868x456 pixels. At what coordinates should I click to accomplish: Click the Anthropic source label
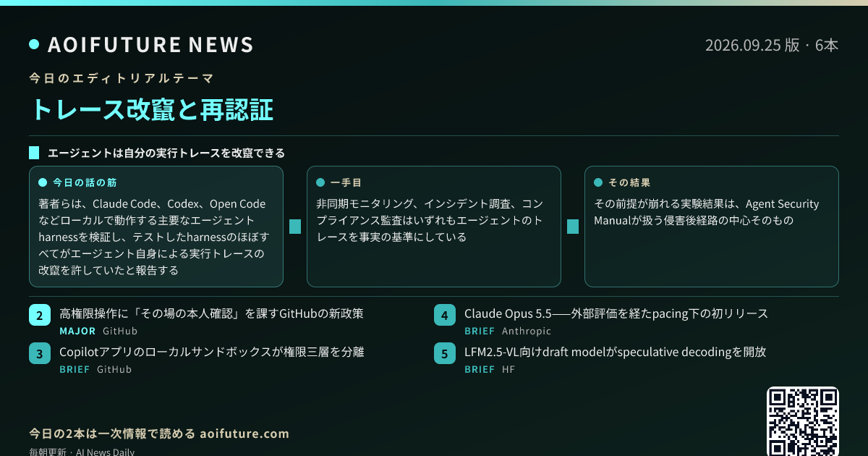pyautogui.click(x=527, y=331)
